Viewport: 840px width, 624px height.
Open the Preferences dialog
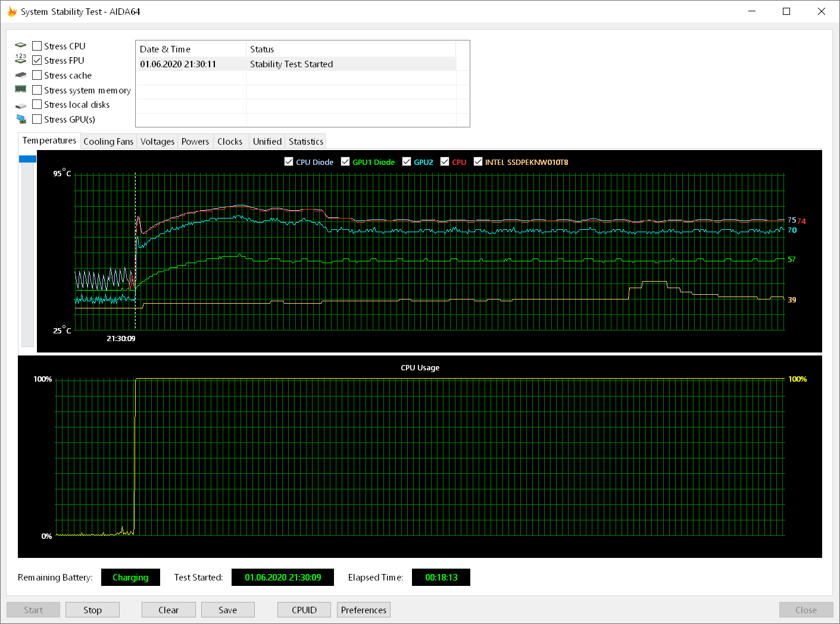coord(364,610)
